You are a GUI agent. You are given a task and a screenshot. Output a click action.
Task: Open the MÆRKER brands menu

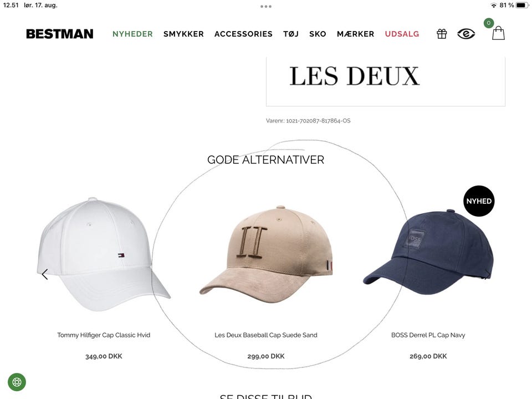[355, 34]
